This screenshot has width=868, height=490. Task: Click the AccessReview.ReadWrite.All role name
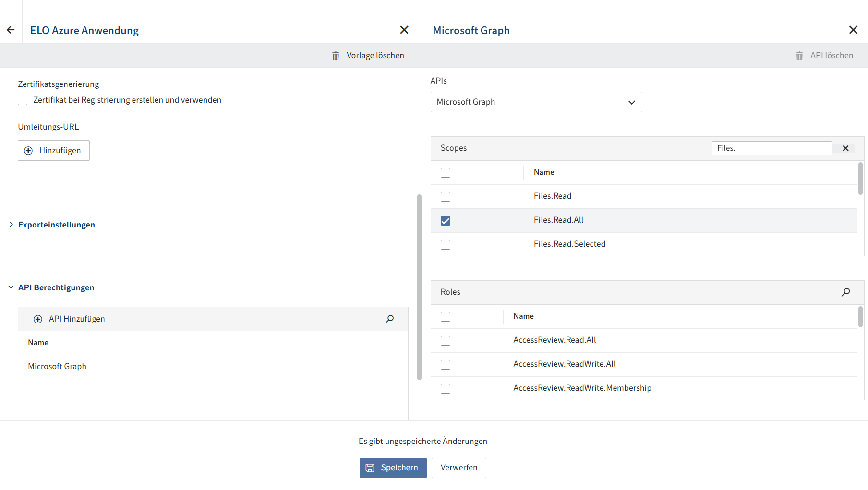tap(565, 364)
